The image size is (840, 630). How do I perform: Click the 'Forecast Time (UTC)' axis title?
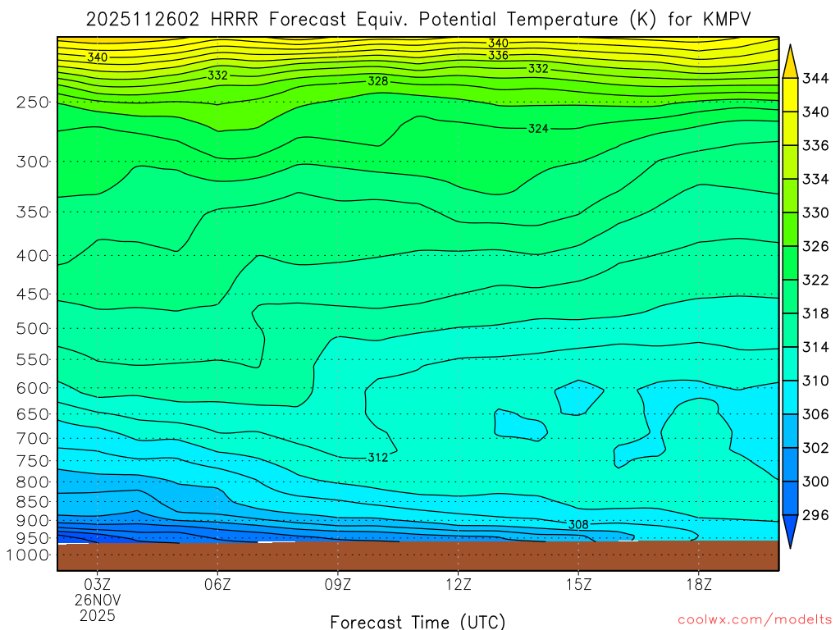tap(418, 622)
